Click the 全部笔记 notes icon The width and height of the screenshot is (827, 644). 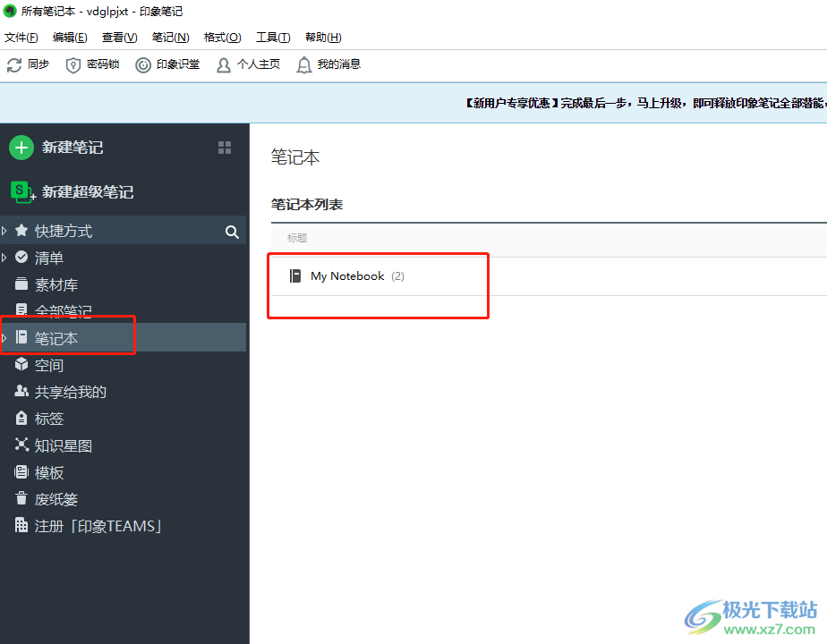click(21, 309)
